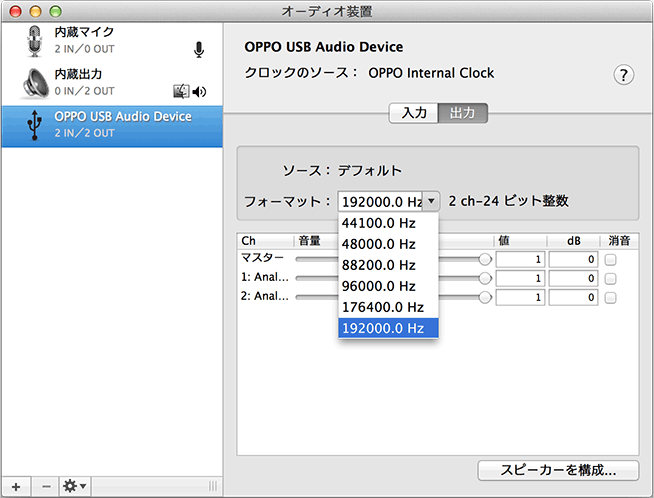Mute the 1: Anal... channel checkbox

[610, 279]
